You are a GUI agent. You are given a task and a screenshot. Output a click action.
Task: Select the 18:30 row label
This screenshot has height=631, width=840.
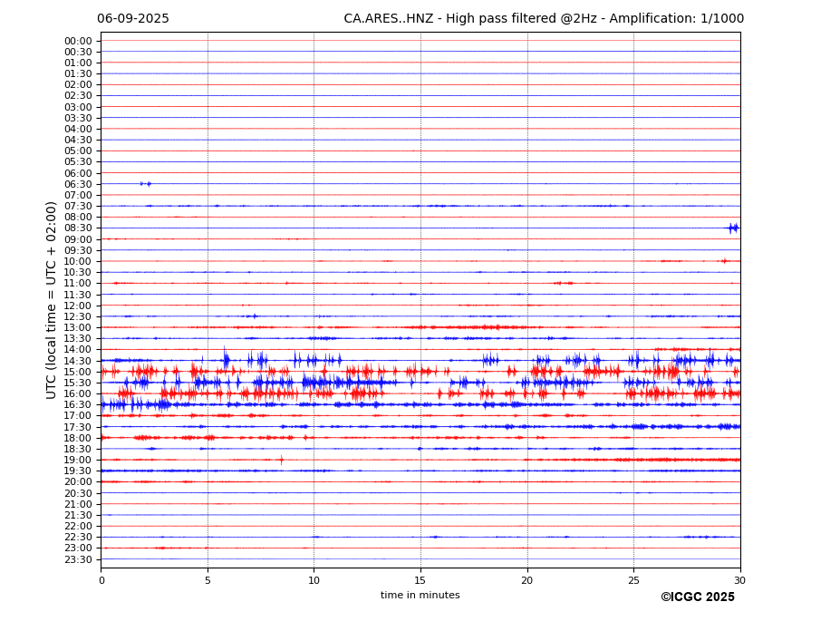pyautogui.click(x=78, y=450)
